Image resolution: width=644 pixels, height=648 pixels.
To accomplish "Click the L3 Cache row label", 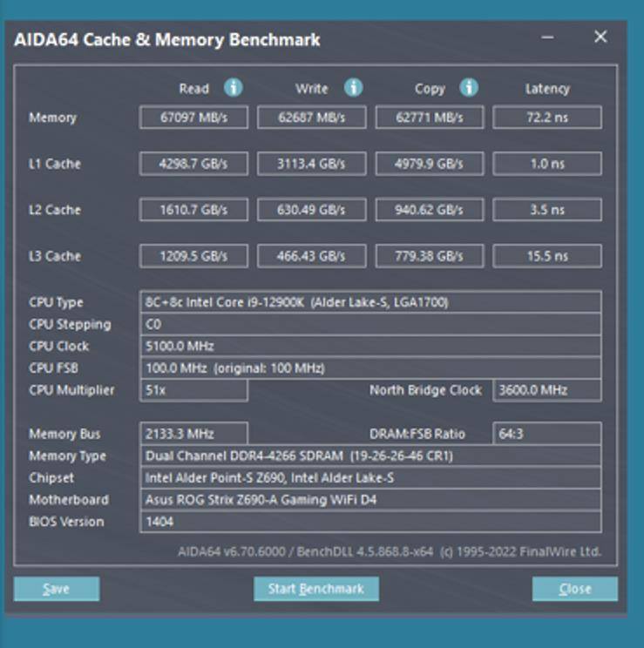I will pos(55,256).
